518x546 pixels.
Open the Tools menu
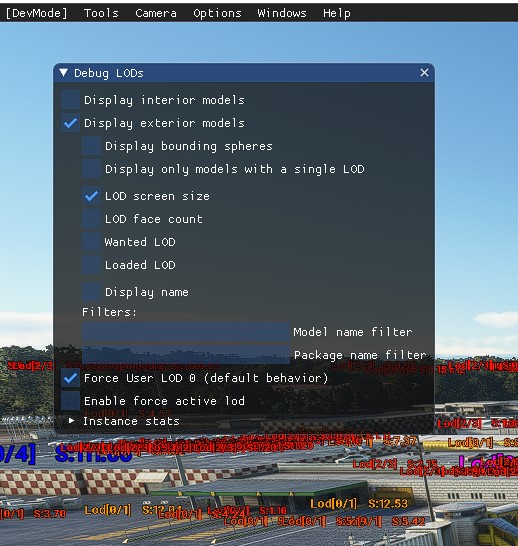(101, 13)
